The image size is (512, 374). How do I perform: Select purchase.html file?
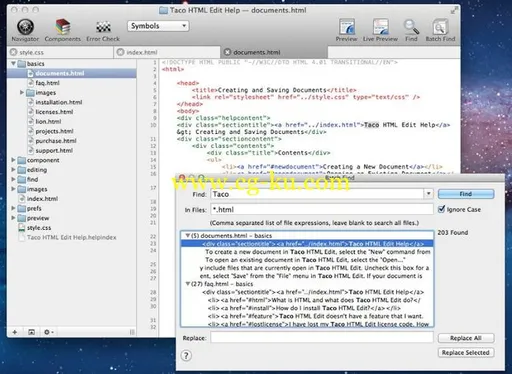56,141
